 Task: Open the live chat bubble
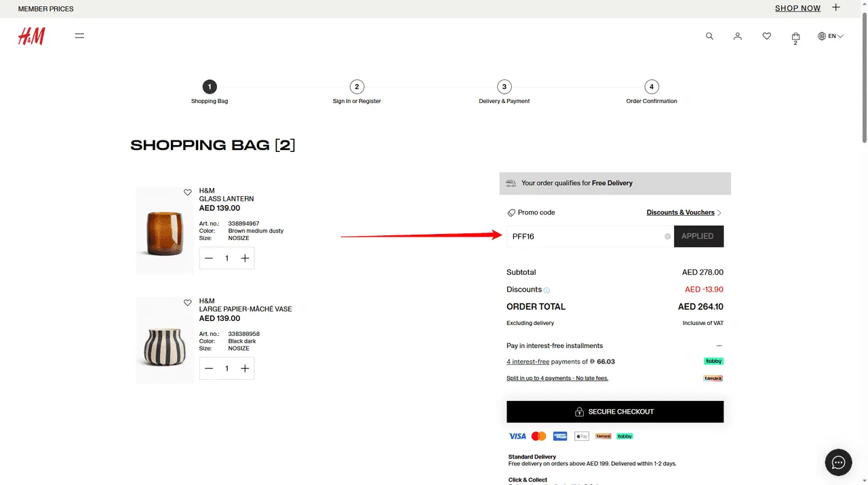click(x=838, y=463)
